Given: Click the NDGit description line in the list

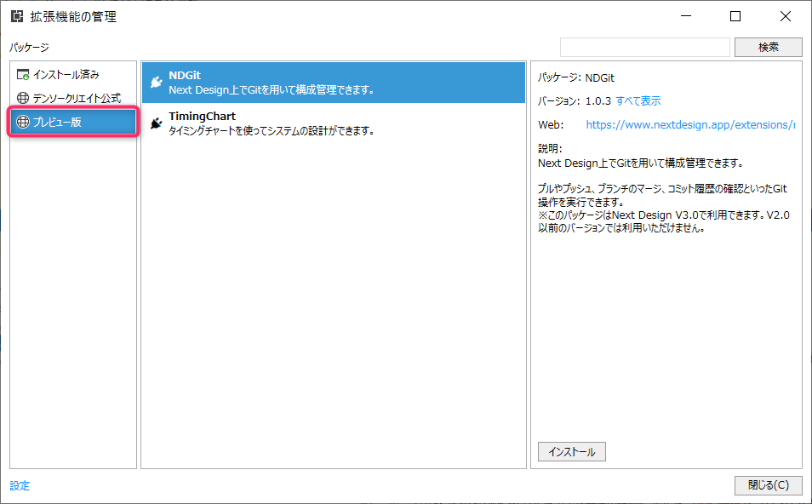Looking at the screenshot, I should click(272, 89).
